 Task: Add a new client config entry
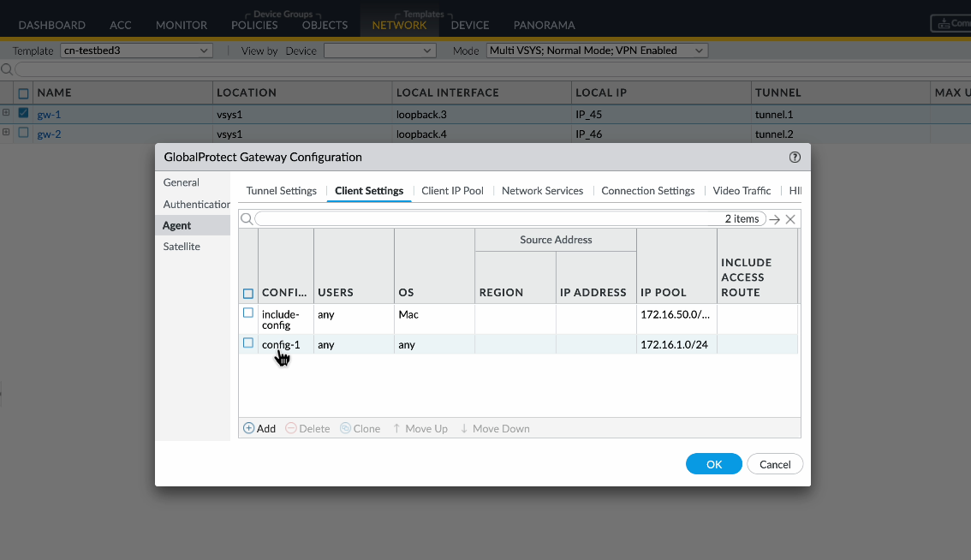(x=259, y=428)
